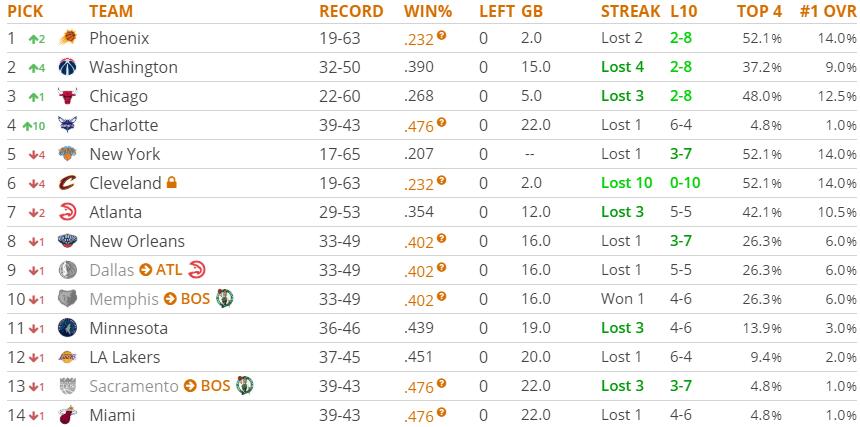This screenshot has height=427, width=860.
Task: Sort by the RECORD column header
Action: 351,11
